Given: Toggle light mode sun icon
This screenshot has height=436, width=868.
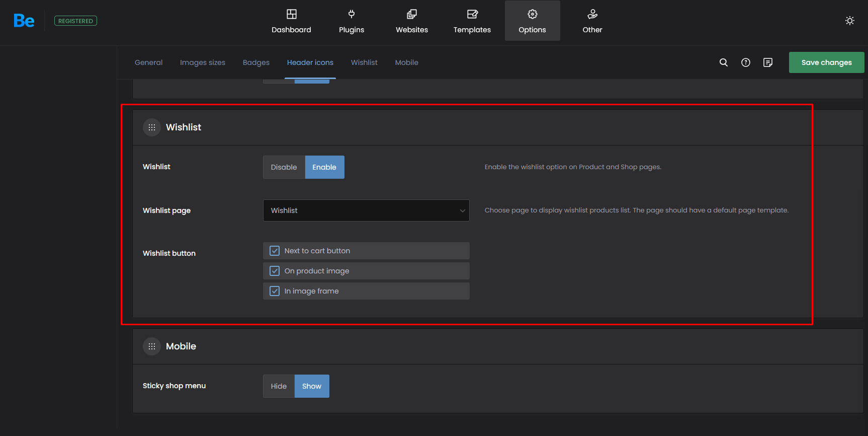Looking at the screenshot, I should [x=850, y=21].
